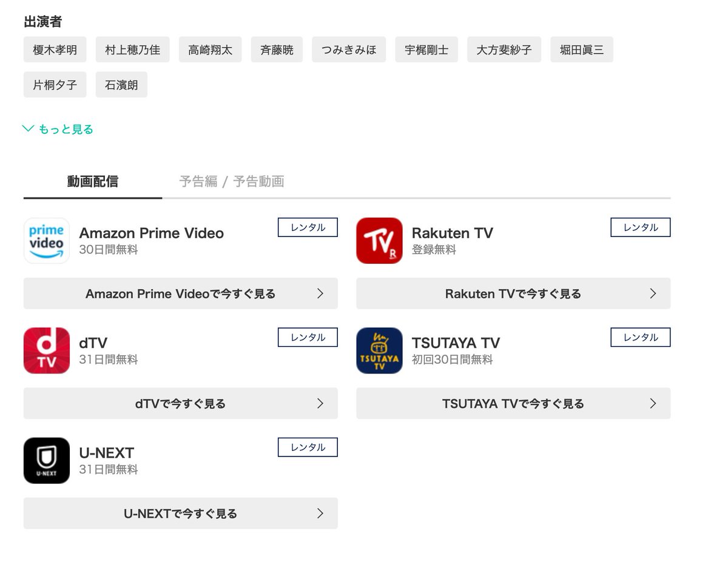Select cast member 宇梶剛士
728x565 pixels.
pos(426,50)
